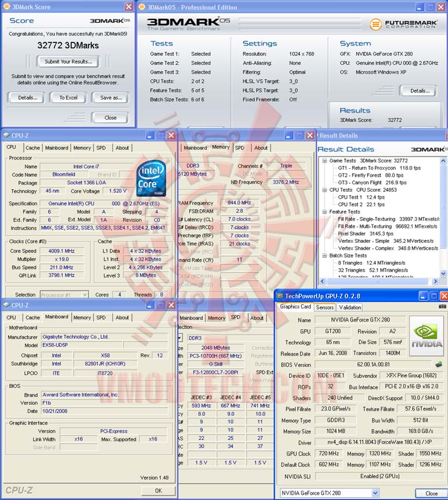Click Result Details scrollbar down arrow
Image resolution: width=448 pixels, height=500 pixels.
click(x=443, y=273)
